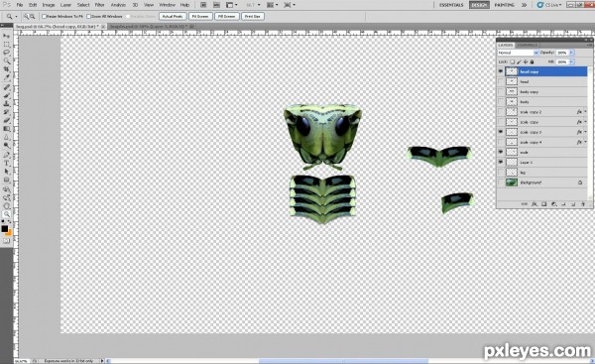Open the Image menu
The image size is (595, 364).
(x=49, y=5)
